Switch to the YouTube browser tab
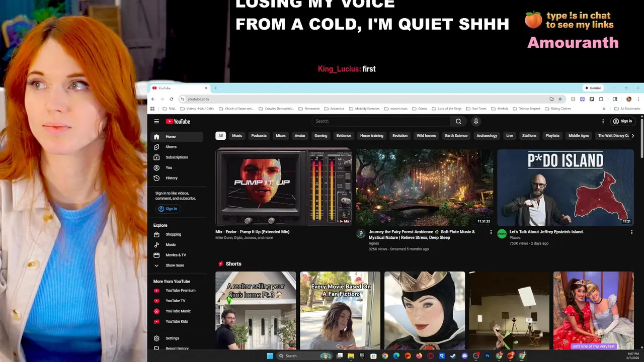Viewport: 644px width, 362px height. pos(180,88)
